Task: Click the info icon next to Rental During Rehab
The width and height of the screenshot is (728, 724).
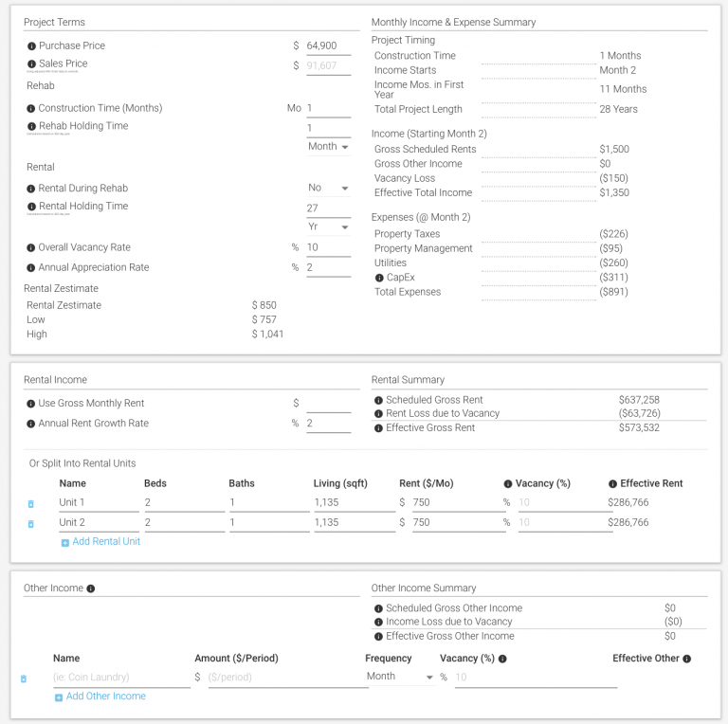Action: coord(30,189)
